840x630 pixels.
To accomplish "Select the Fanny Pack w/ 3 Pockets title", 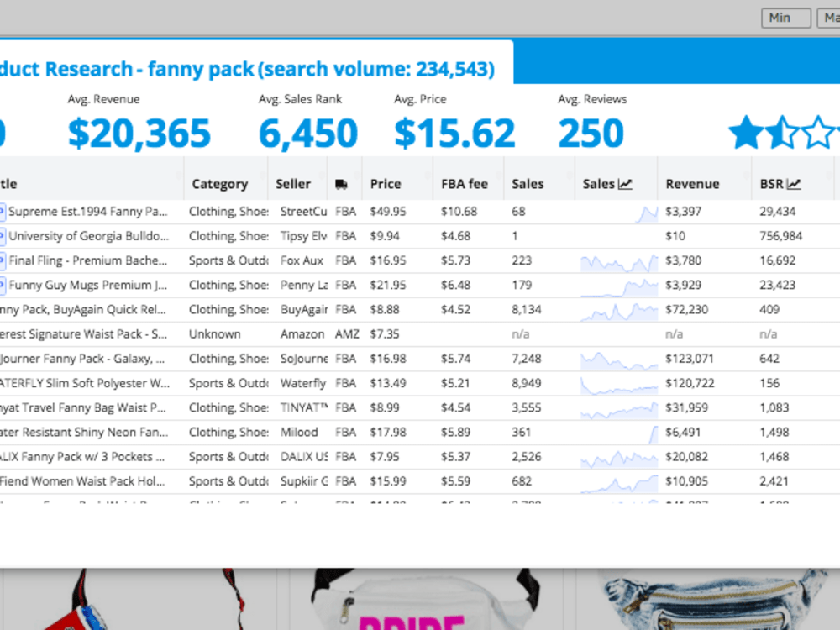I will 82,457.
